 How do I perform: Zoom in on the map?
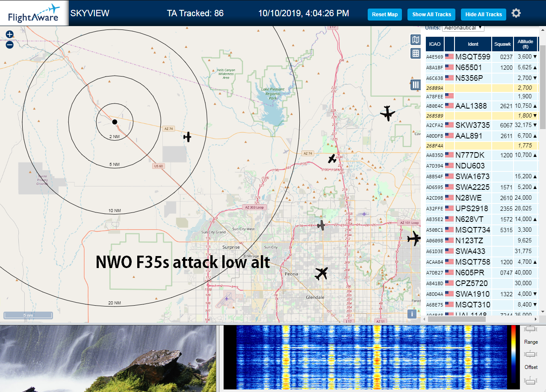9,35
